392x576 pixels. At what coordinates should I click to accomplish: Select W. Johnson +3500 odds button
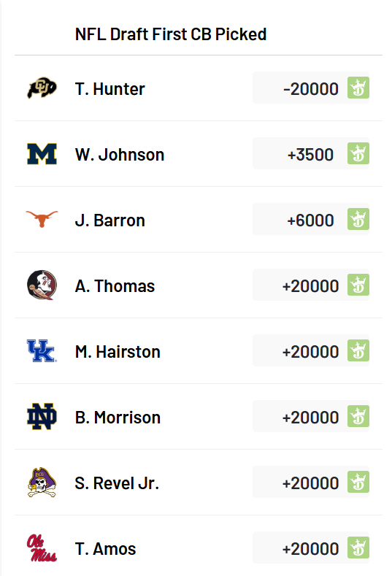coord(311,153)
